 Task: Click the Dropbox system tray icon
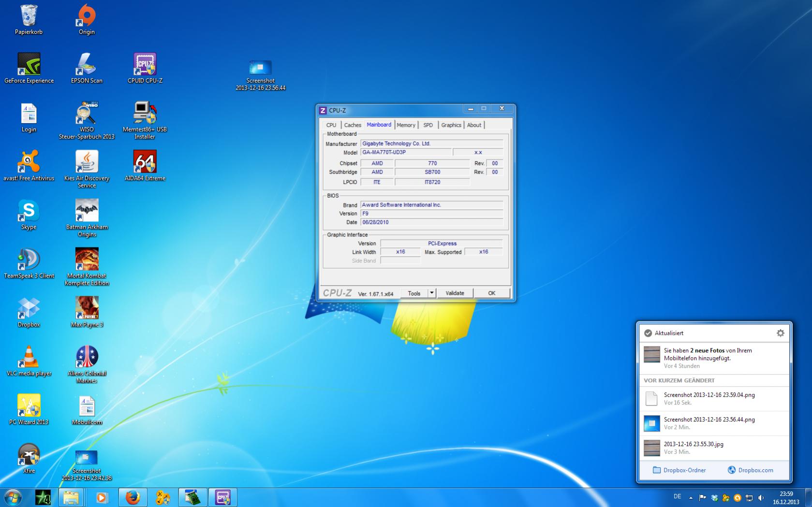(714, 497)
